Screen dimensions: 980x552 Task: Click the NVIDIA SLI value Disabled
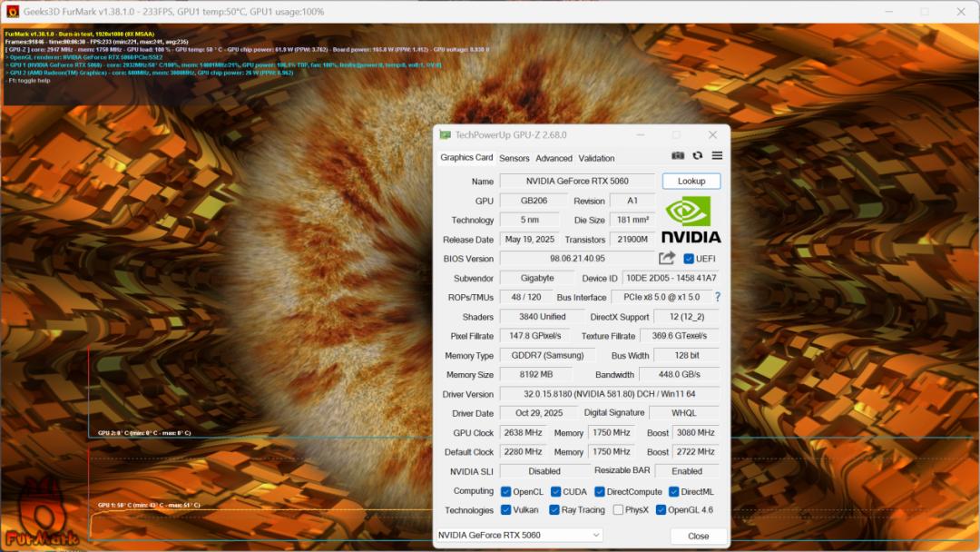544,471
